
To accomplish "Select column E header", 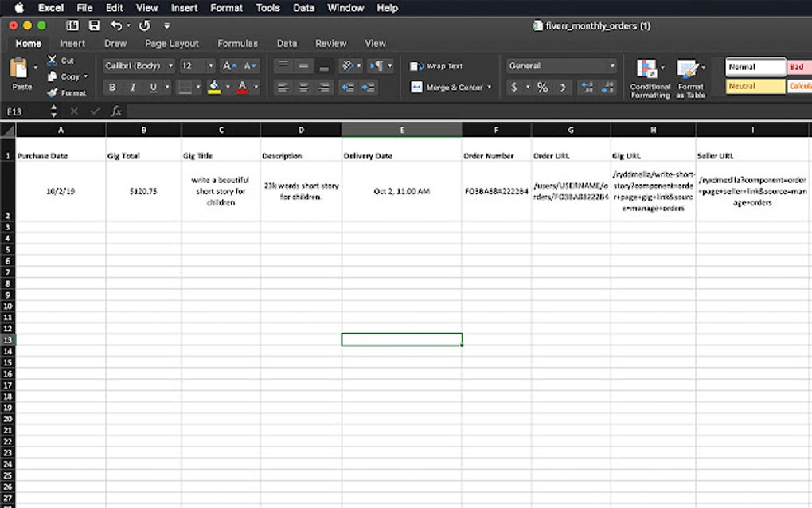I will point(401,130).
